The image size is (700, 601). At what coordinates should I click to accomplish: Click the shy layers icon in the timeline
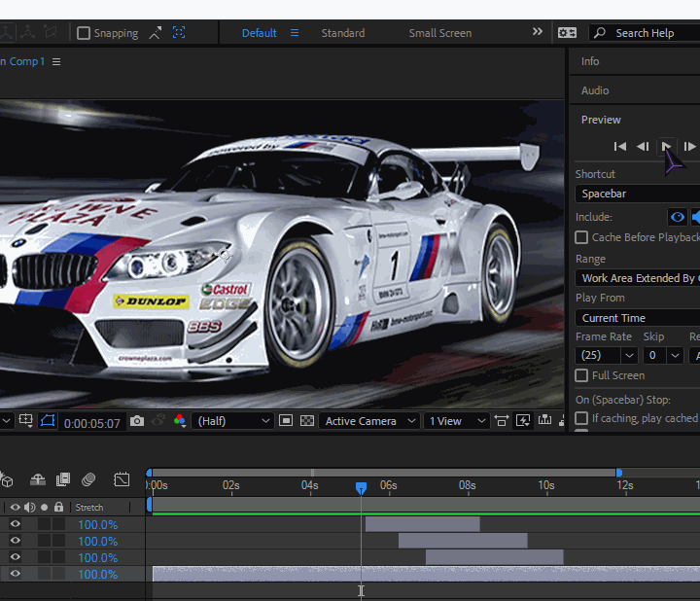click(38, 479)
